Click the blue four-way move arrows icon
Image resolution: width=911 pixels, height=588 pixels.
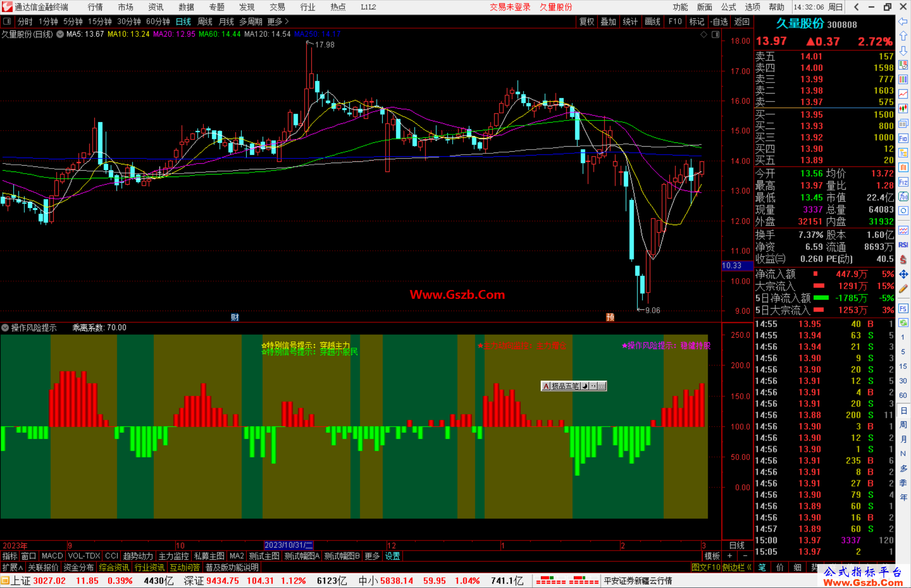[x=903, y=274]
